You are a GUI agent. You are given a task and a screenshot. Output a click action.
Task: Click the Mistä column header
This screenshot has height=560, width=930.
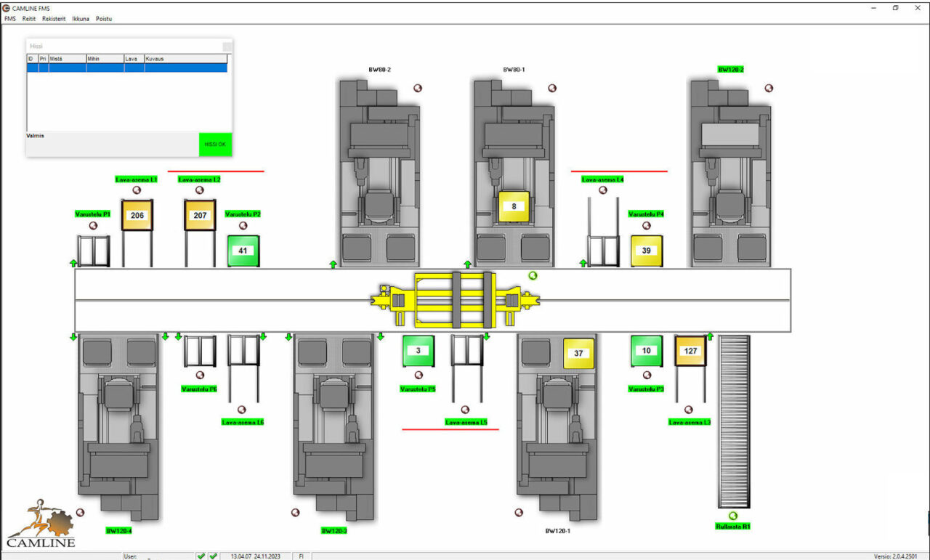tap(67, 58)
